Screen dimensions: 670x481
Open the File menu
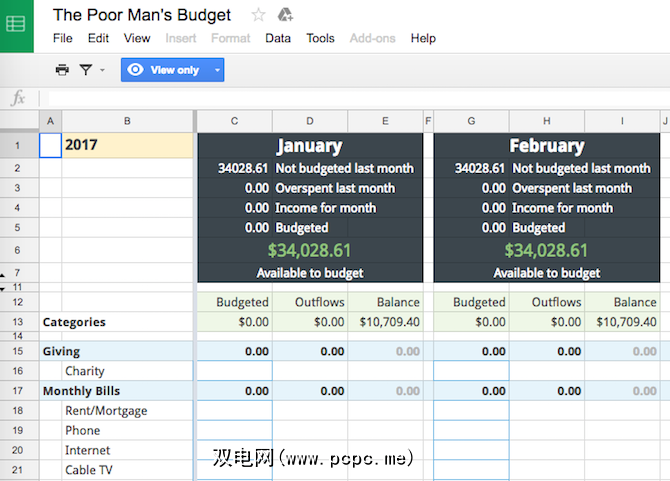[x=62, y=38]
